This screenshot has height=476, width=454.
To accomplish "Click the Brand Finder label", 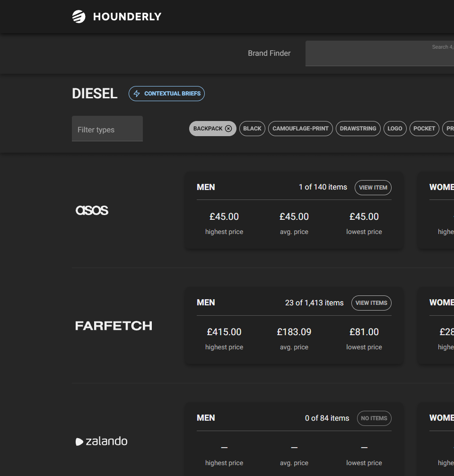I will (x=269, y=53).
